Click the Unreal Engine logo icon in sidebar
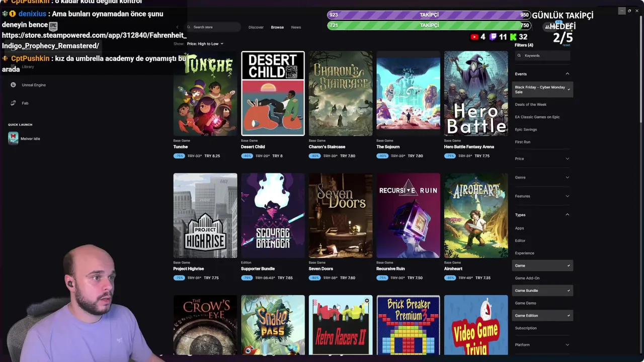The width and height of the screenshot is (644, 362). click(x=13, y=85)
